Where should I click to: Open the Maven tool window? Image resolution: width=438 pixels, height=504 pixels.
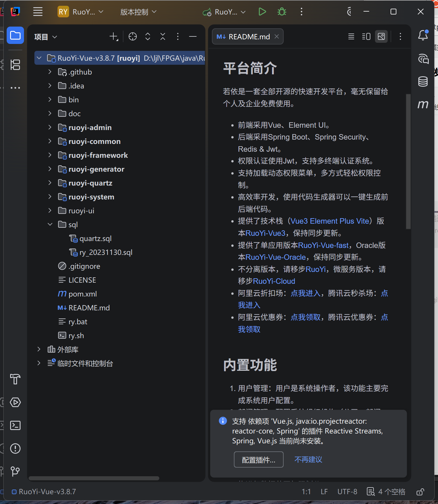423,104
